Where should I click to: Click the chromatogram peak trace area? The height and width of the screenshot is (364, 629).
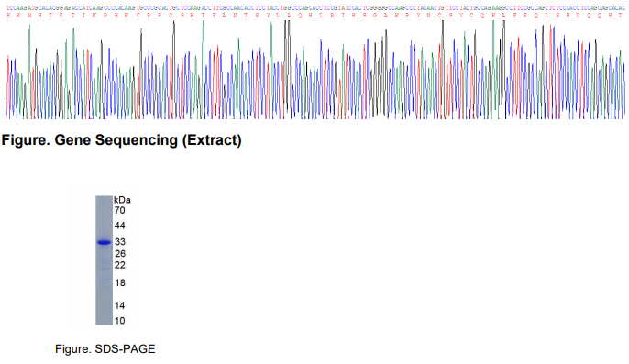(315, 70)
